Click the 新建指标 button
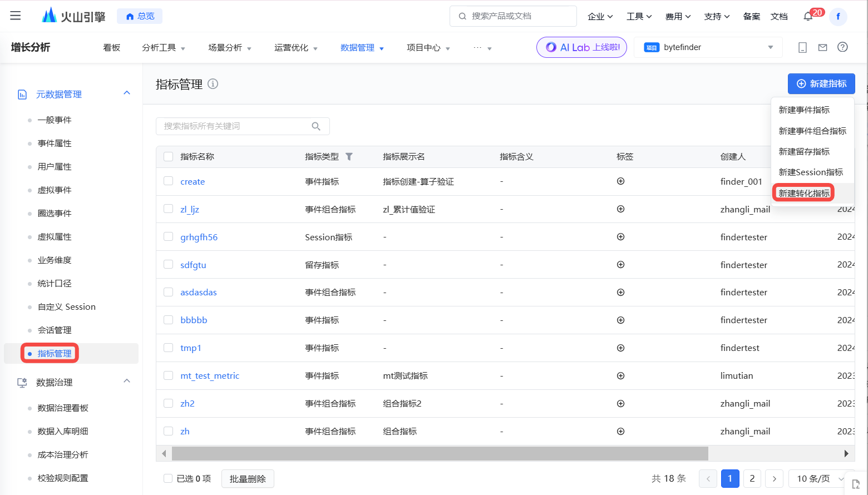Image resolution: width=868 pixels, height=495 pixels. click(x=821, y=83)
